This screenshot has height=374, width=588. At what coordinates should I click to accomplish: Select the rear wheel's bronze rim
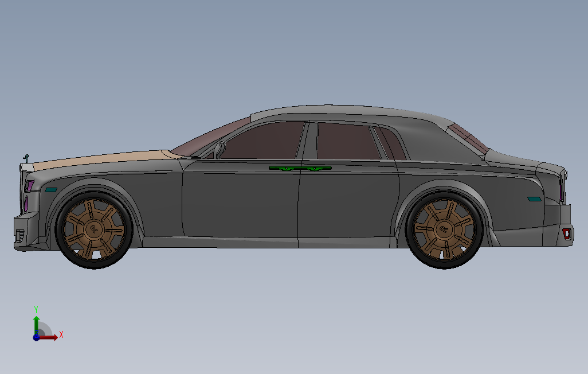click(444, 229)
